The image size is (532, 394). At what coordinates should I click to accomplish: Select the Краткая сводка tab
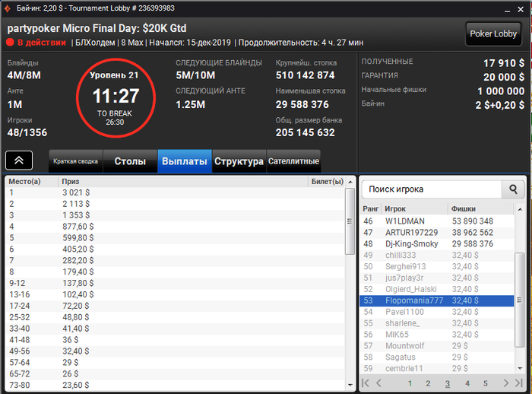[x=76, y=161]
